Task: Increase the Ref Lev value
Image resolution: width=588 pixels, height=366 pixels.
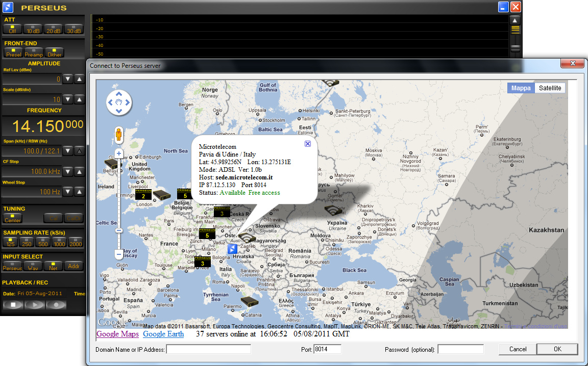Action: (79, 79)
